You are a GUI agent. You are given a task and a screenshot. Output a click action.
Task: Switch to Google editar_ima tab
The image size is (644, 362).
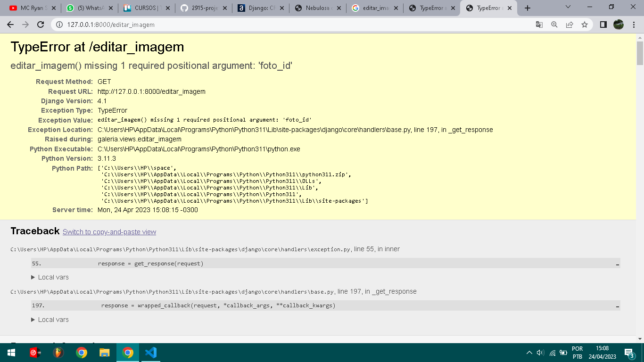pos(375,8)
